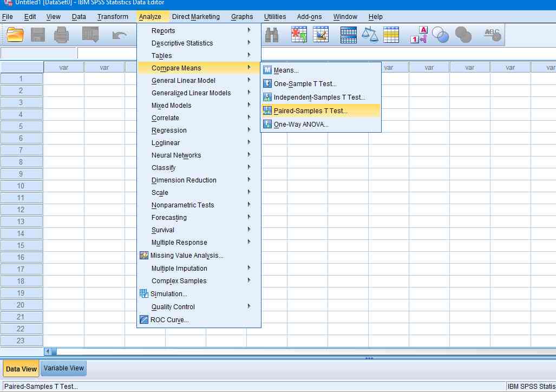This screenshot has width=556, height=392.
Task: Select One-Sample T Test
Action: click(321, 84)
